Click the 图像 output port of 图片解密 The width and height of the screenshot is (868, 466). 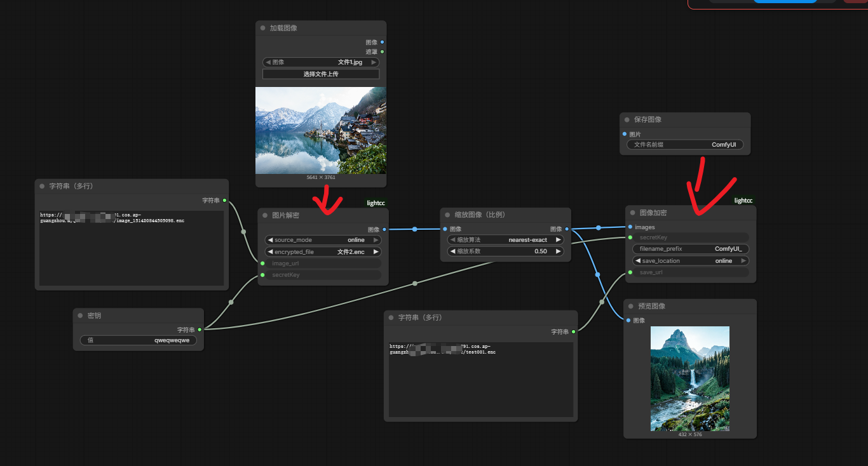click(x=383, y=229)
